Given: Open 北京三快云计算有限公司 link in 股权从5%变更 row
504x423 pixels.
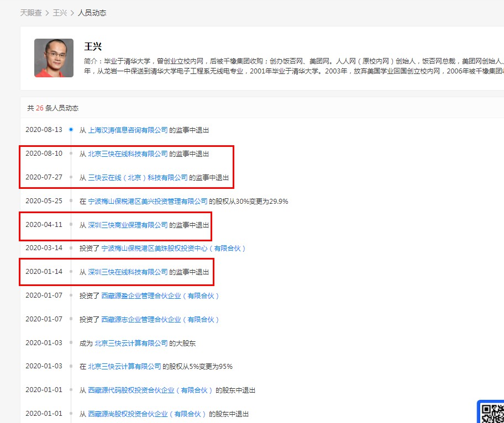Looking at the screenshot, I should tap(124, 367).
